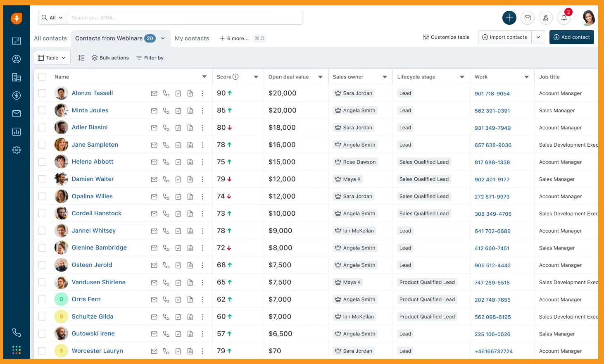This screenshot has width=604, height=364.
Task: Switch to the All contacts tab
Action: (x=50, y=38)
